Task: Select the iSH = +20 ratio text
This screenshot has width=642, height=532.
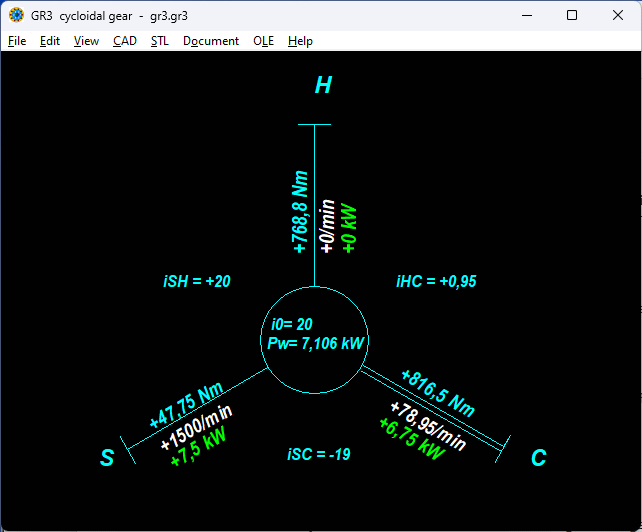Action: pos(197,282)
